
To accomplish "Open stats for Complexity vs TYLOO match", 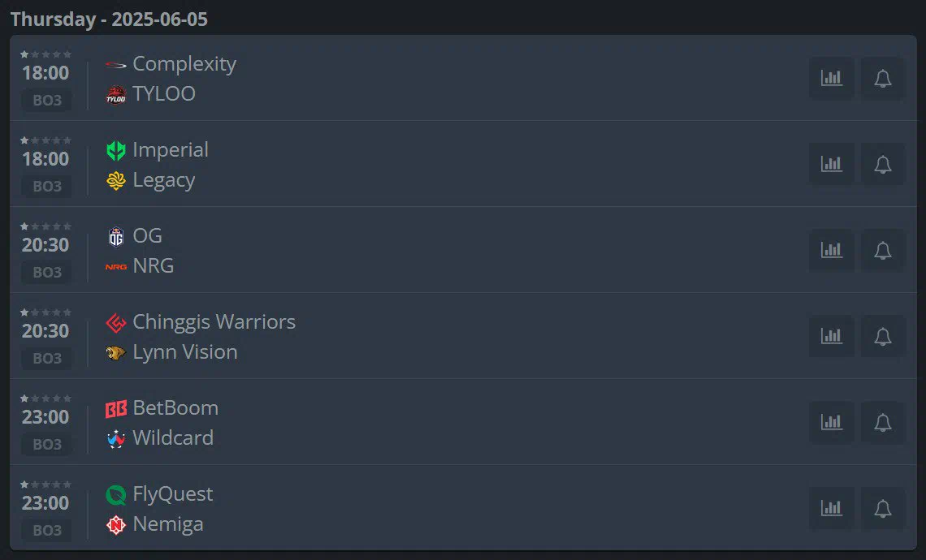I will [832, 78].
